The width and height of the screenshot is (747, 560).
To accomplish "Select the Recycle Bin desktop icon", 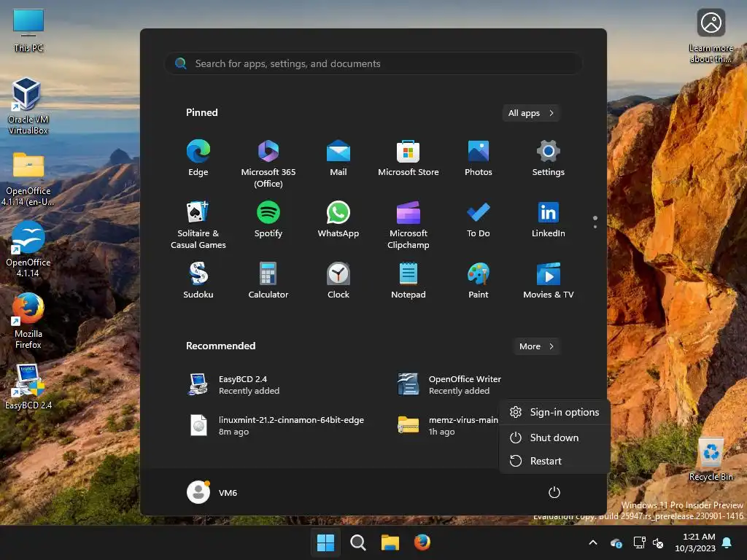I will tap(711, 458).
